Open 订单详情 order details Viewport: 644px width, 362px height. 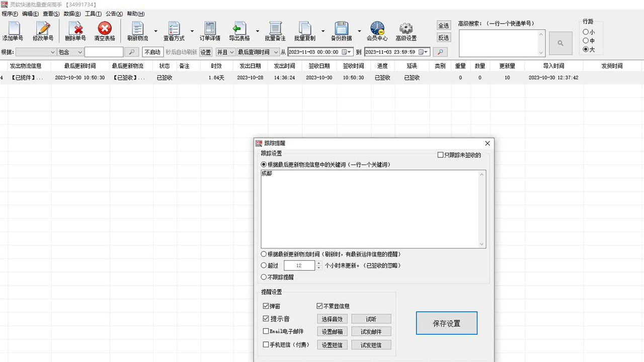[x=209, y=31]
